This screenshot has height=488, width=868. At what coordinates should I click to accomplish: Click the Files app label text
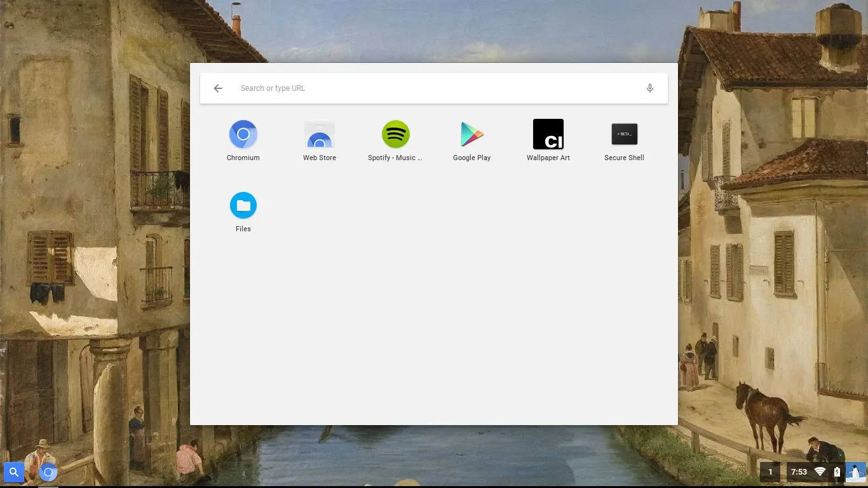(x=243, y=229)
